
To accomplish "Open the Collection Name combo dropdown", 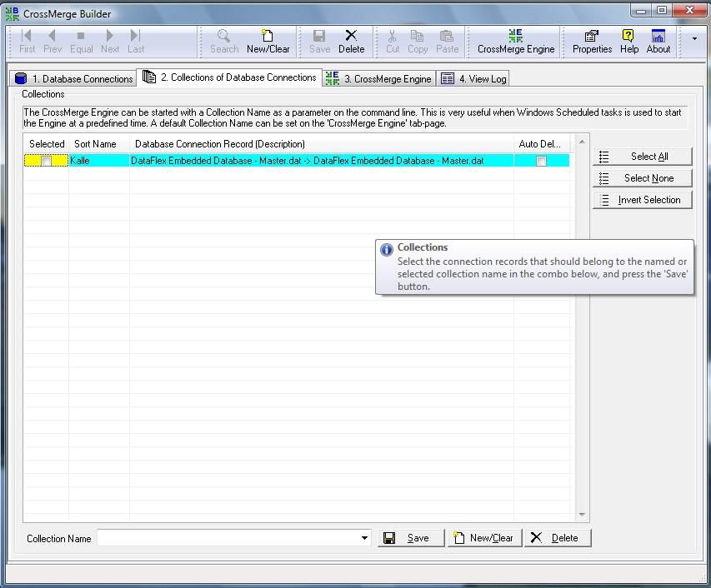I will pyautogui.click(x=364, y=538).
